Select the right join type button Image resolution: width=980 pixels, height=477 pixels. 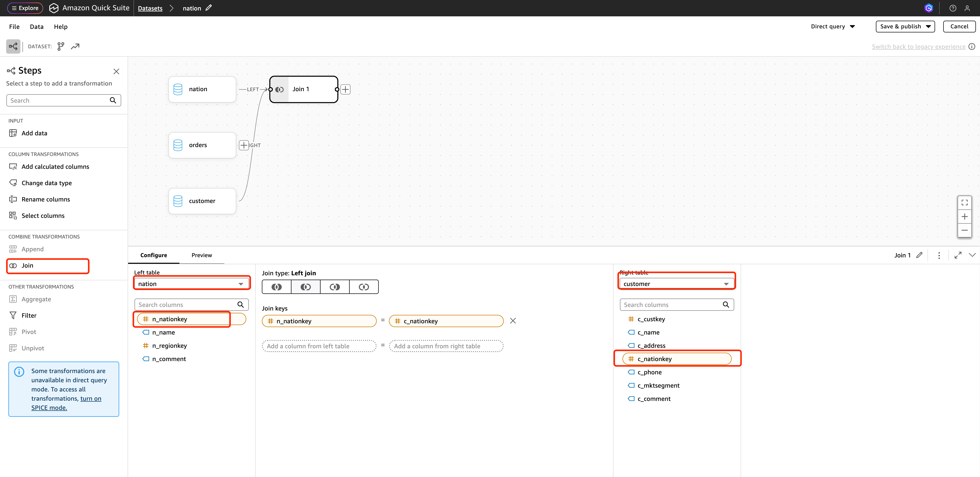335,287
